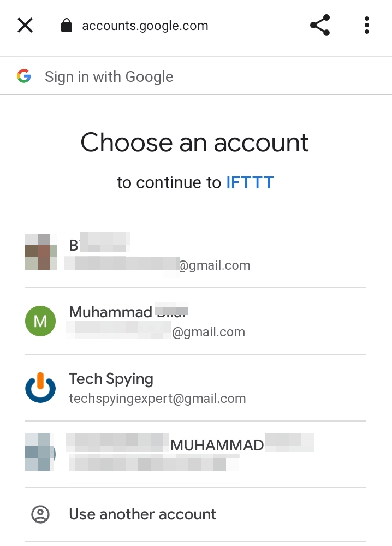Open the share icon in toolbar
The image size is (392, 546).
(320, 25)
